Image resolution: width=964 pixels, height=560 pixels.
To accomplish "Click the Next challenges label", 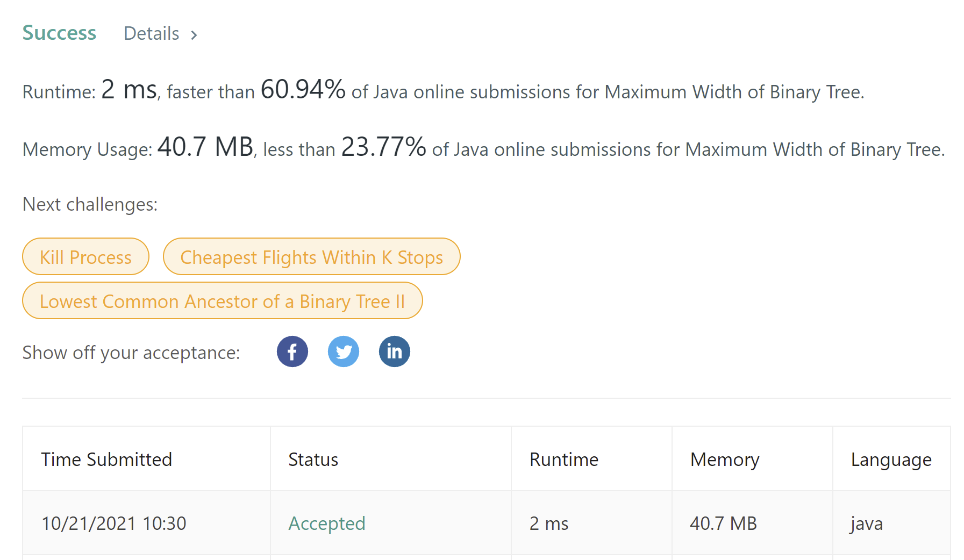I will (x=90, y=204).
